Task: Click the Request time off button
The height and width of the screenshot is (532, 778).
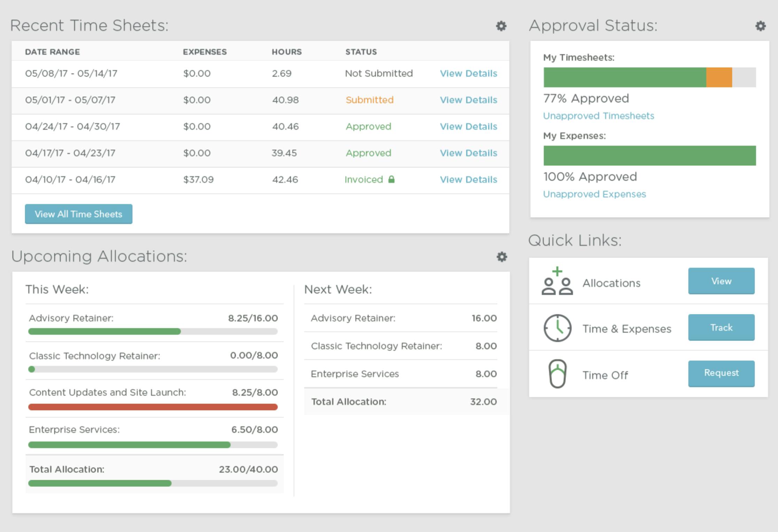Action: [721, 374]
